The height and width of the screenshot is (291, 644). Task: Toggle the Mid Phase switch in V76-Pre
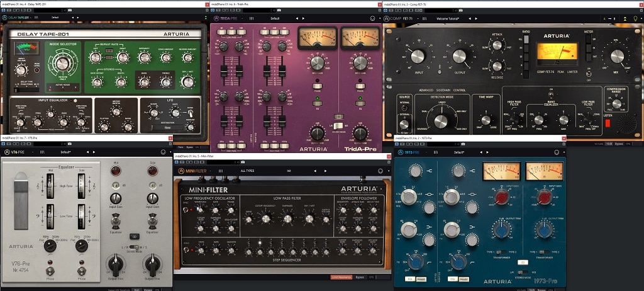pyautogui.click(x=50, y=270)
